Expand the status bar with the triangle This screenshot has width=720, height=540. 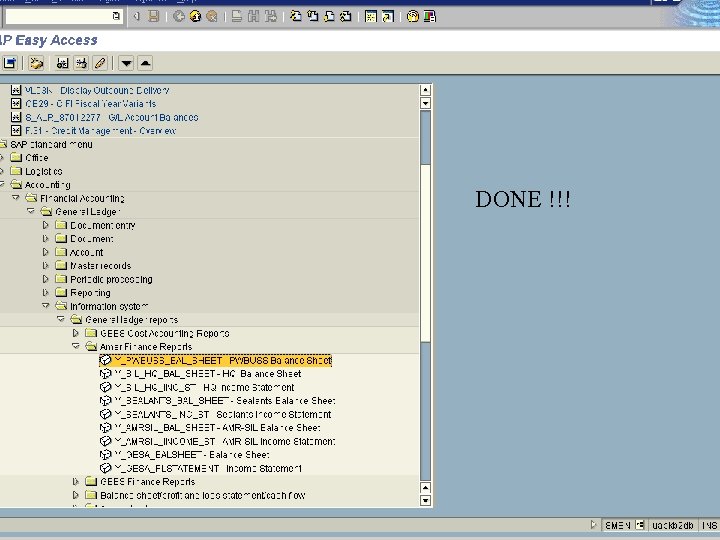click(x=593, y=524)
